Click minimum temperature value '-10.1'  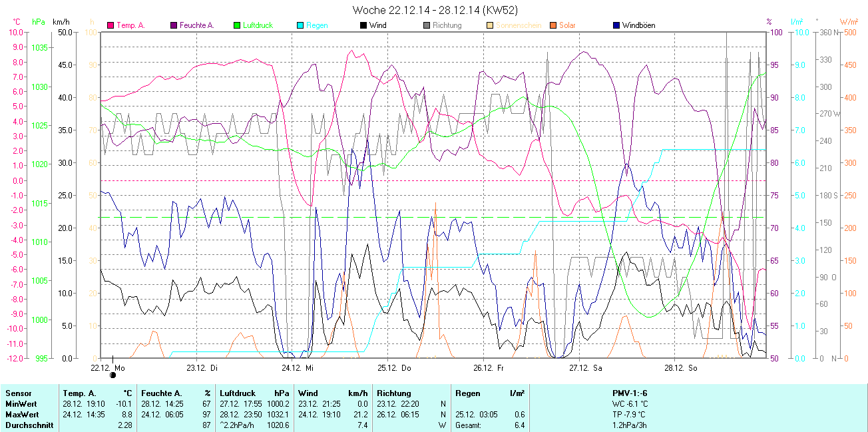click(x=124, y=404)
